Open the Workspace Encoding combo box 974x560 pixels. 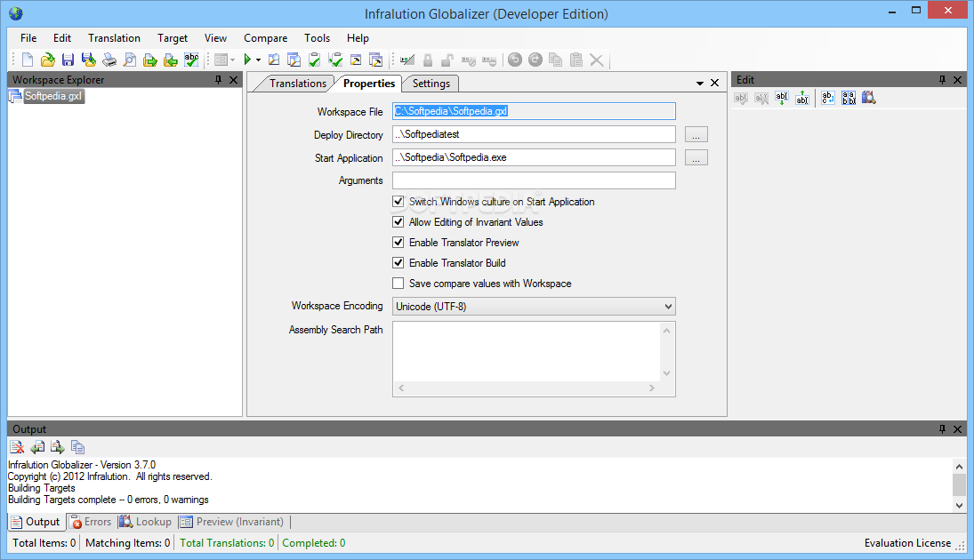coord(534,306)
